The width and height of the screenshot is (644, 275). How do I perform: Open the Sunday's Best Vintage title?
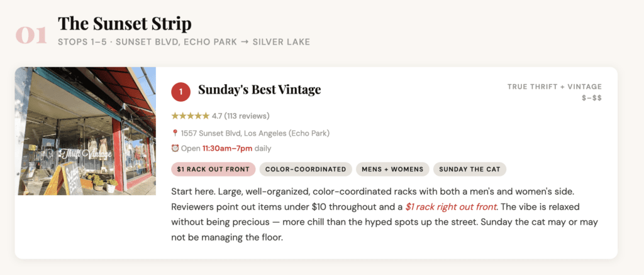pyautogui.click(x=259, y=90)
